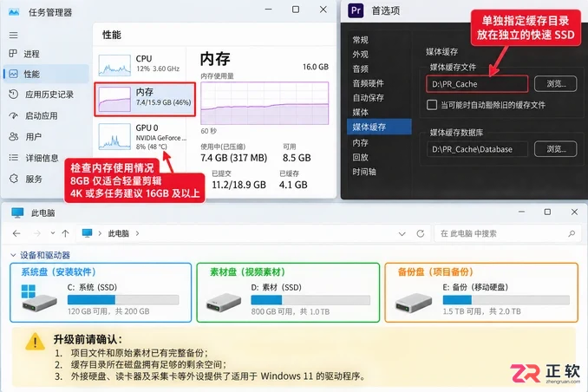Viewport: 588px width, 392px height.
Task: Select 媒体缓存 in Premiere preferences list
Action: point(379,127)
